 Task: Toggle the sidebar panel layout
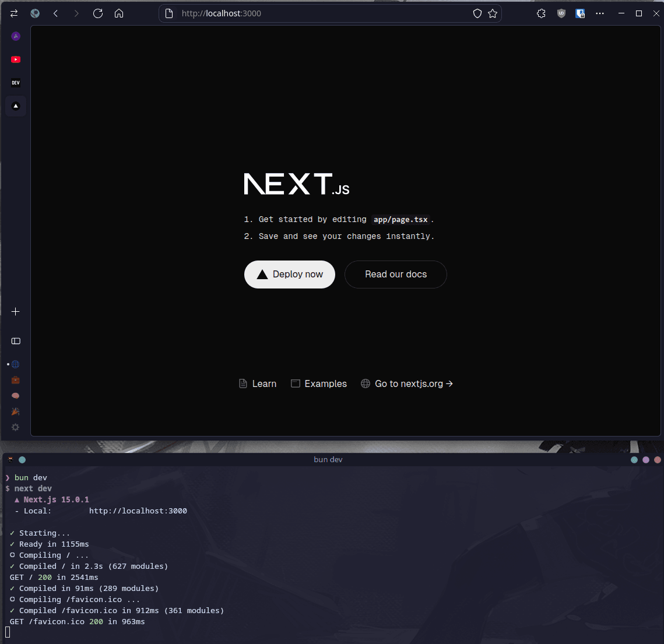point(16,341)
